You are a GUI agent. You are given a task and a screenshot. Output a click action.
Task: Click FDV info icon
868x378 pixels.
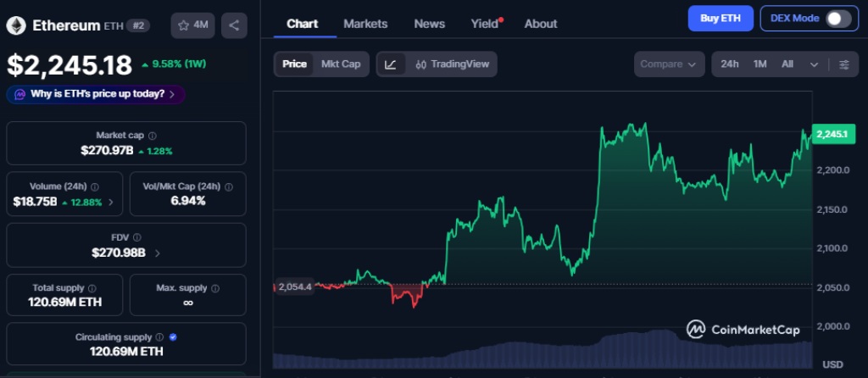tap(137, 237)
